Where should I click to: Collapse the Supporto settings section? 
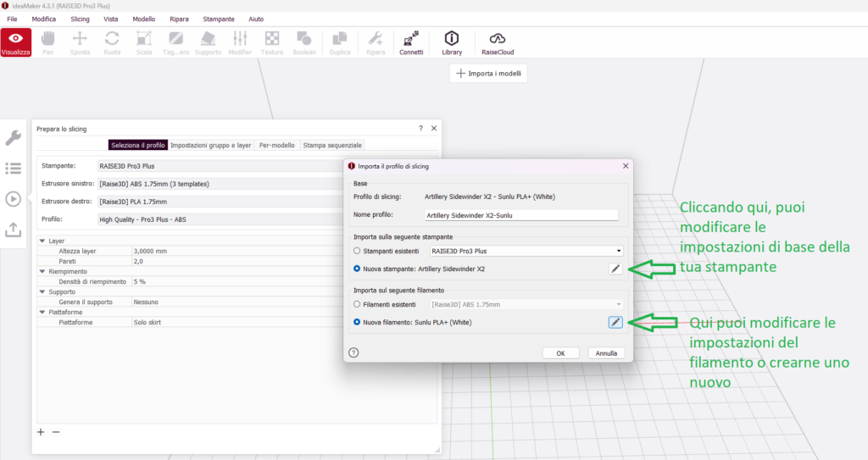[42, 291]
